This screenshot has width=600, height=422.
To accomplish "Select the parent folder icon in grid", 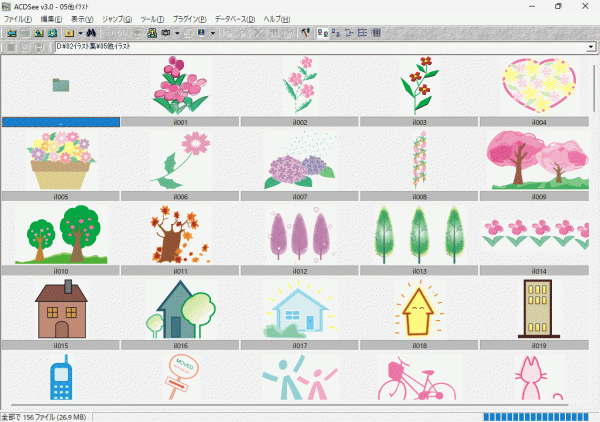I will (61, 85).
